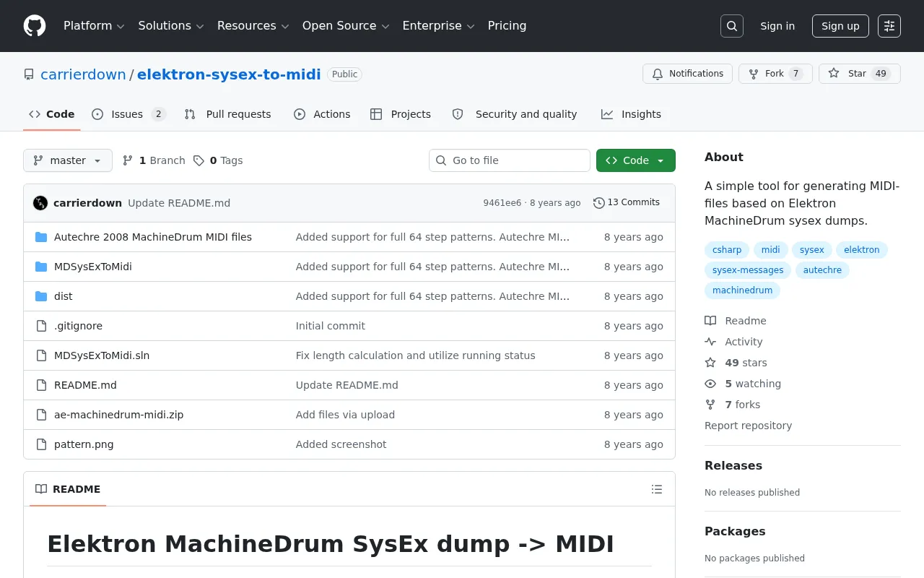
Task: Click the pulse icon beside Activity
Action: (710, 342)
